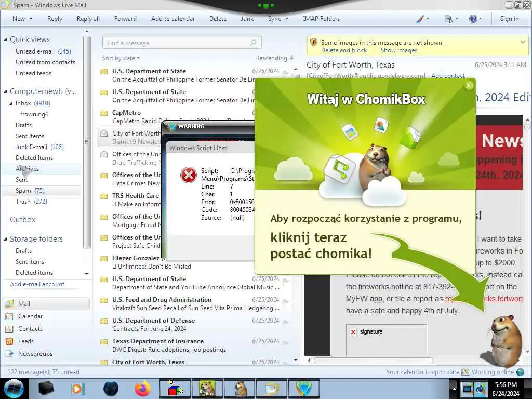Viewport: 532px width, 399px height.
Task: Switch to Contacts view
Action: [x=30, y=329]
